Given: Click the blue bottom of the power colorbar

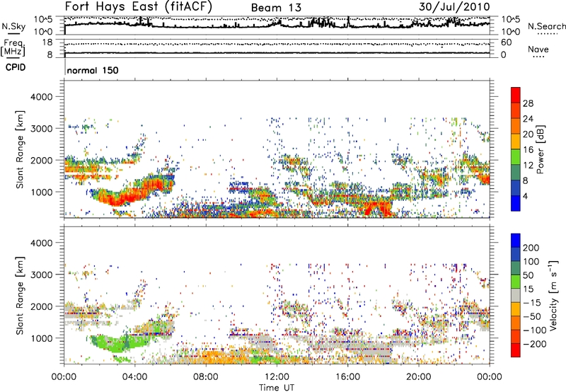Looking at the screenshot, I should click(516, 204).
